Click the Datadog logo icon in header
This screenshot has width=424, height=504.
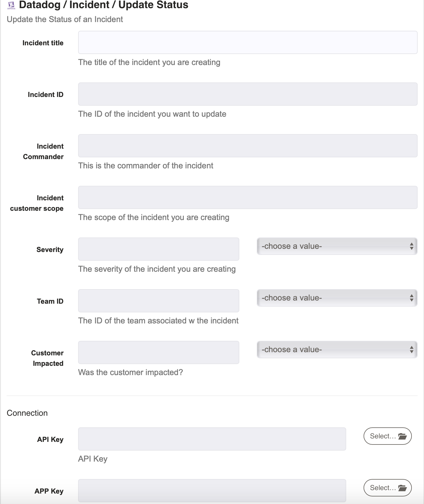[x=11, y=6]
